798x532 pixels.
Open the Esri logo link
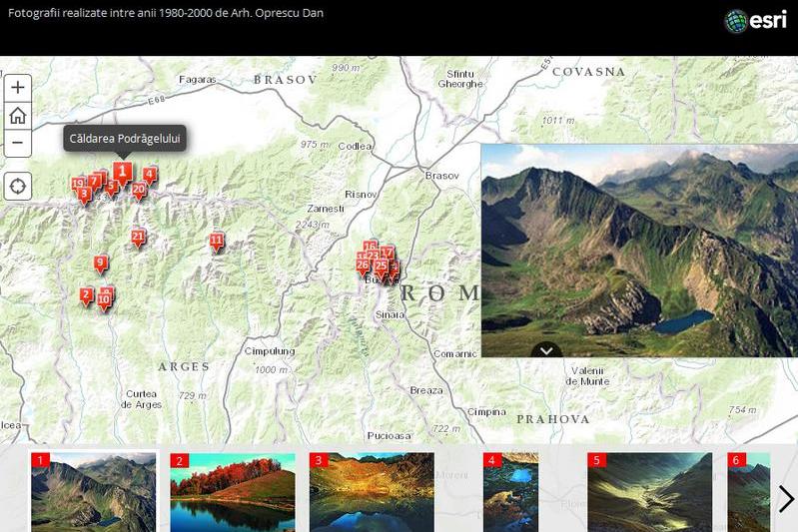coord(756,21)
